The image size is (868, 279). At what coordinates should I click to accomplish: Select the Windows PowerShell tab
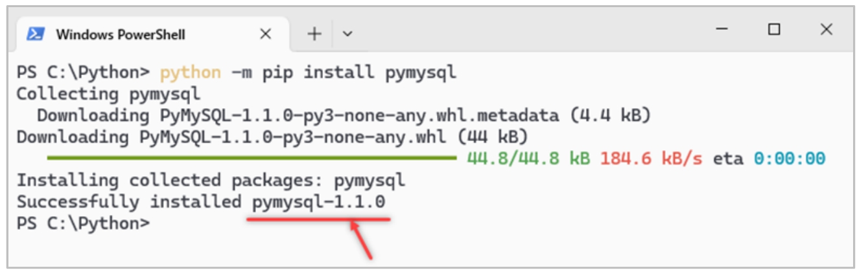click(120, 34)
